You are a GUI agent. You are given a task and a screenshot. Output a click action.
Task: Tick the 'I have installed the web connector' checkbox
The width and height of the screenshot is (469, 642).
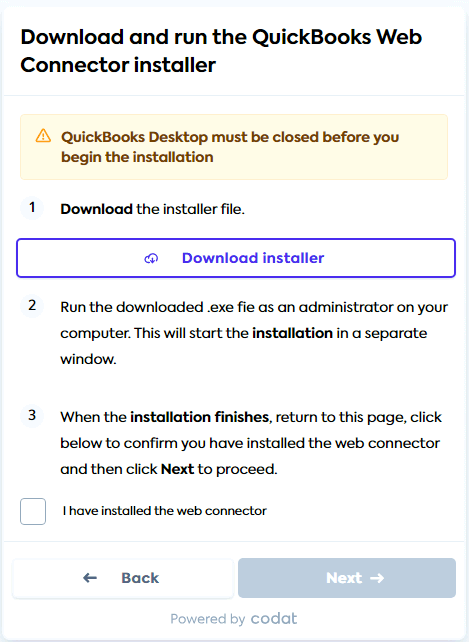(x=33, y=511)
